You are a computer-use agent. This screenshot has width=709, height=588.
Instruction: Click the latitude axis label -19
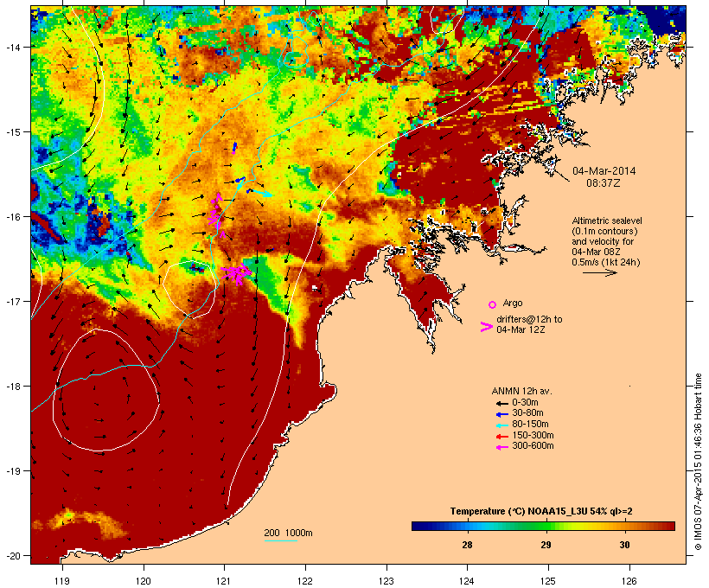(x=12, y=471)
